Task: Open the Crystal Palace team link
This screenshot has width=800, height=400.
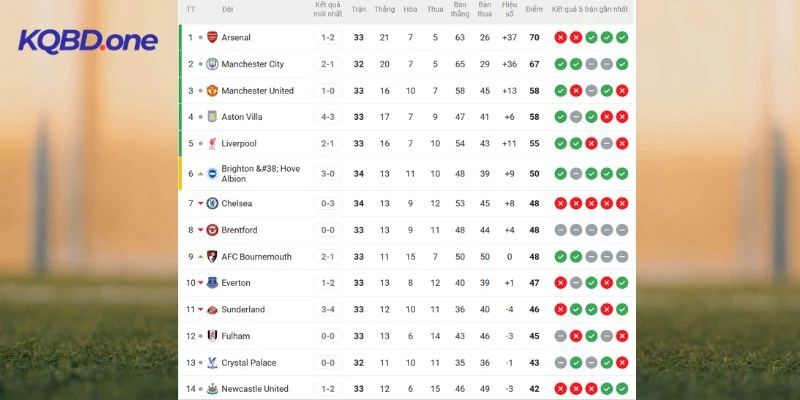Action: point(249,363)
